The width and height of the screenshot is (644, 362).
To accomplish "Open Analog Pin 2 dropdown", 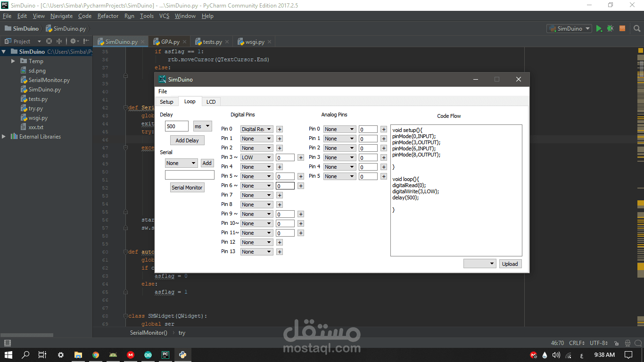I will pyautogui.click(x=339, y=148).
